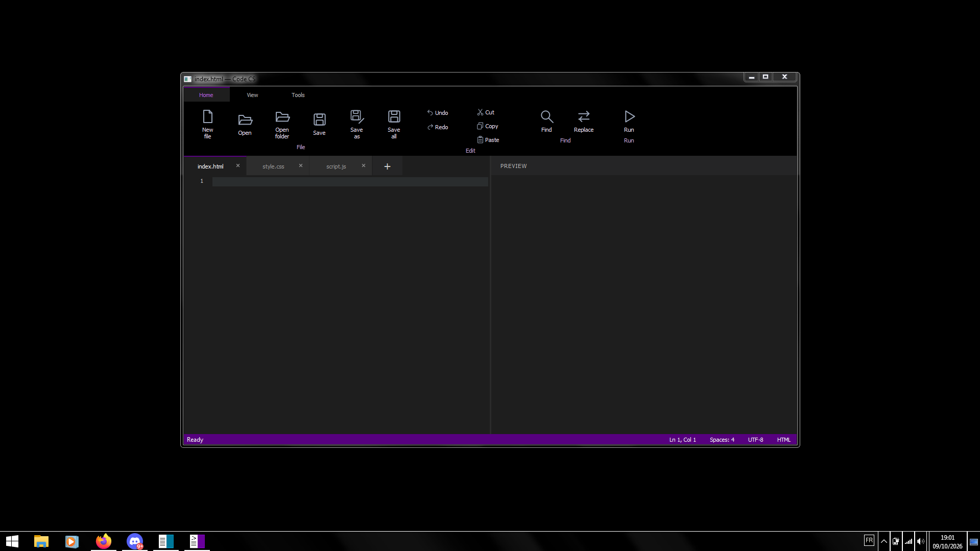980x551 pixels.
Task: Open the View ribbon tab
Action: click(252, 95)
